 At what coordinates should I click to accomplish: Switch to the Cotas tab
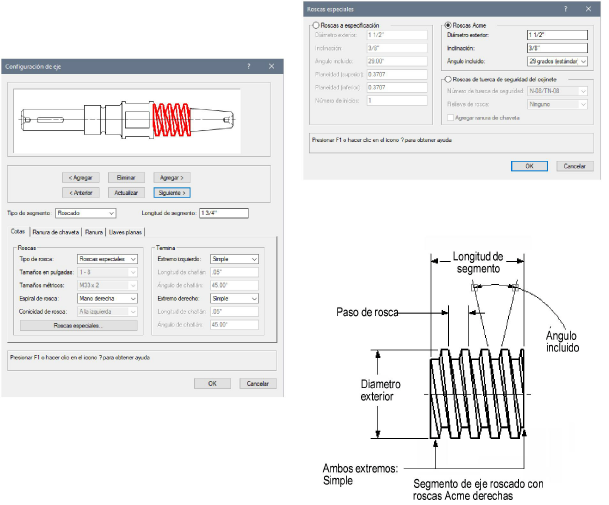[x=18, y=231]
